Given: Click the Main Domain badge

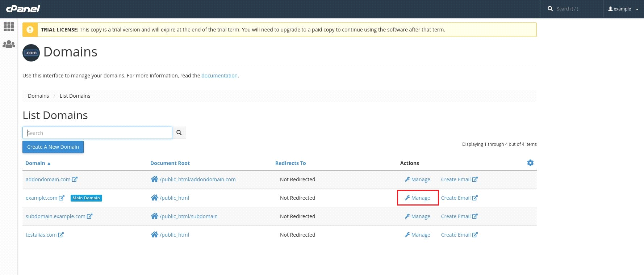Looking at the screenshot, I should pyautogui.click(x=86, y=198).
